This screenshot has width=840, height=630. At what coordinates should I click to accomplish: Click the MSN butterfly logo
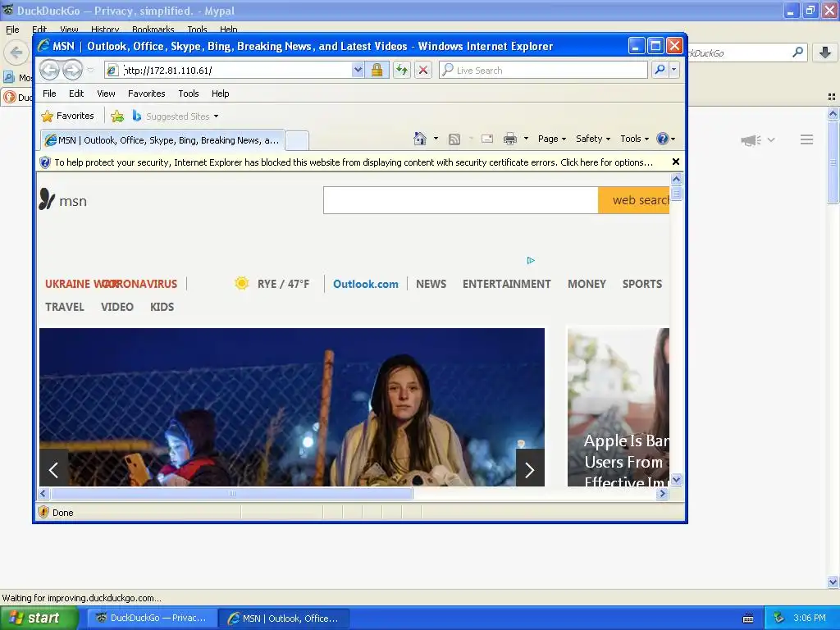47,199
